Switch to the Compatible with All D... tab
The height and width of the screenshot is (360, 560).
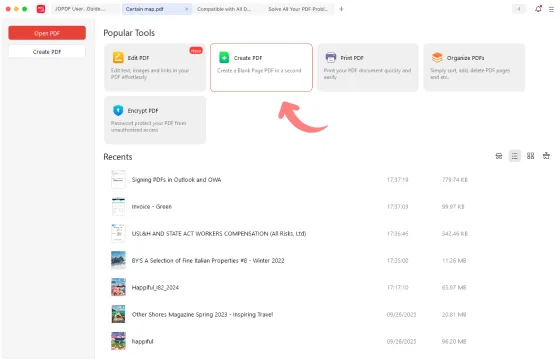pos(227,9)
